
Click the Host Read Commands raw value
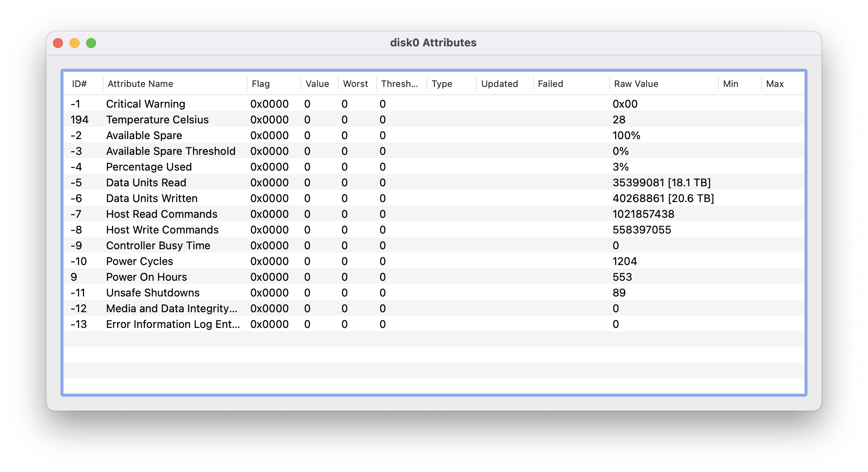click(643, 214)
